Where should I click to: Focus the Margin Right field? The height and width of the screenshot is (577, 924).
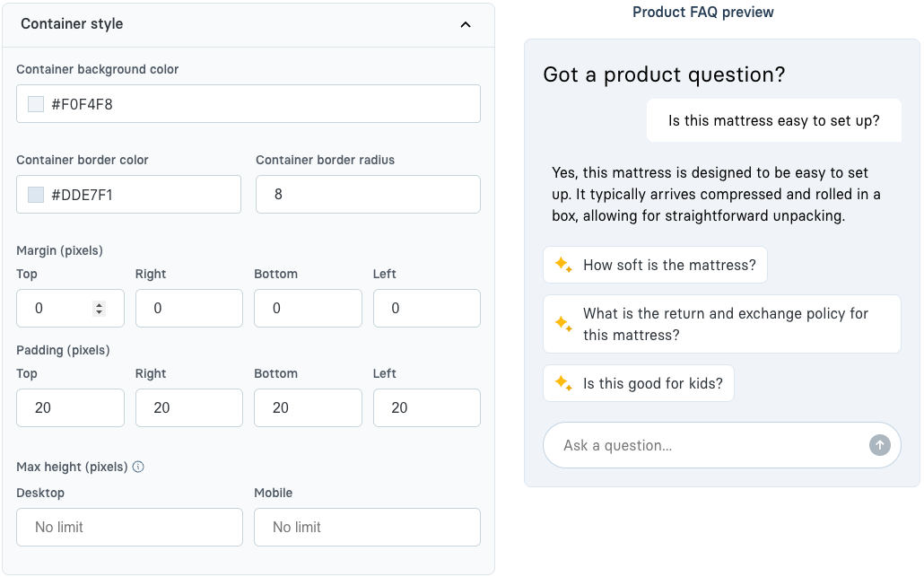coord(189,309)
